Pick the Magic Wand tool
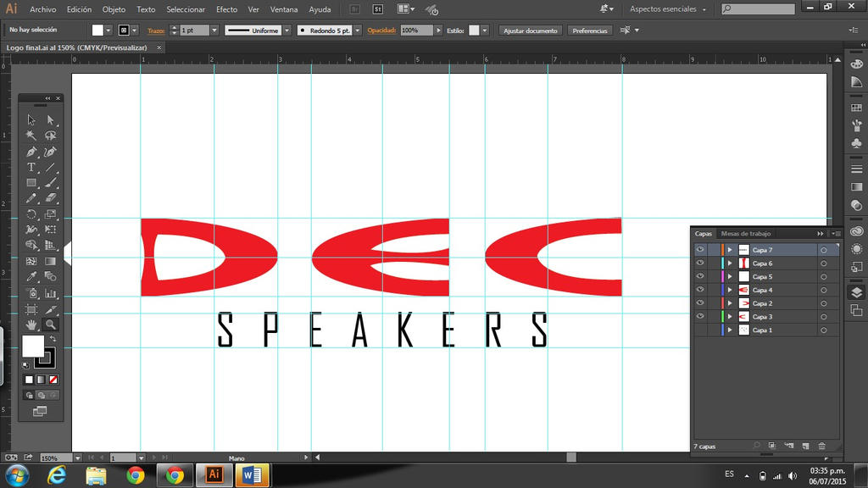Screen dimensions: 868x488 click(x=31, y=135)
